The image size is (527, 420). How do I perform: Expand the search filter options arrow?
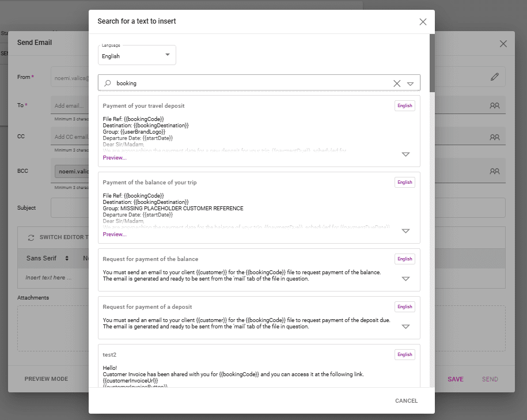(410, 84)
